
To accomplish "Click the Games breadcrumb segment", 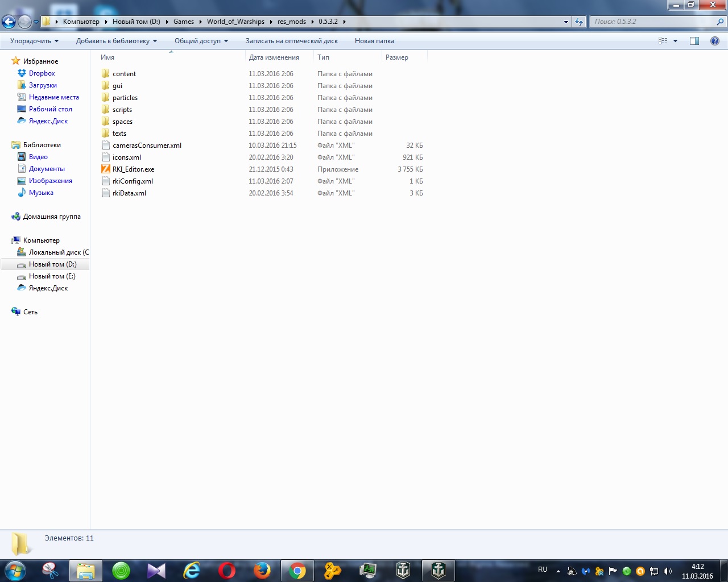I will (184, 22).
